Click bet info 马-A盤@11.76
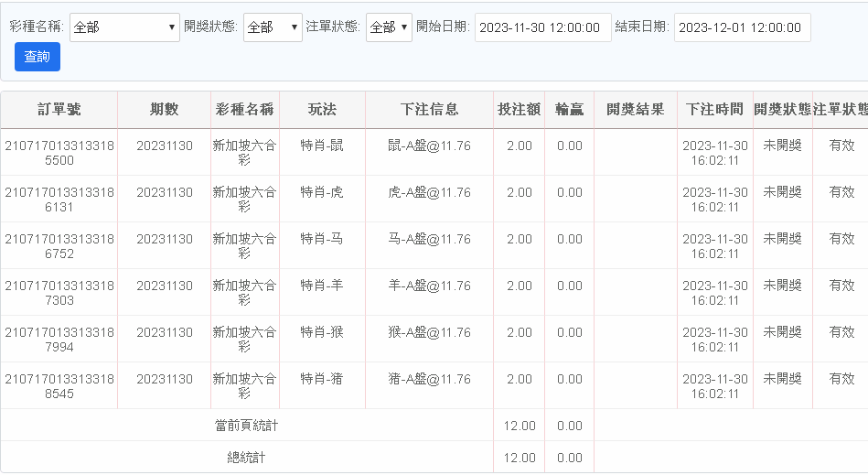Screen dimensions: 868x475 pos(429,239)
